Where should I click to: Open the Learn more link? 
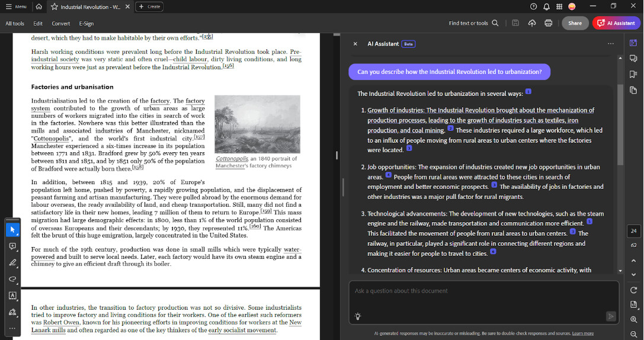point(583,333)
